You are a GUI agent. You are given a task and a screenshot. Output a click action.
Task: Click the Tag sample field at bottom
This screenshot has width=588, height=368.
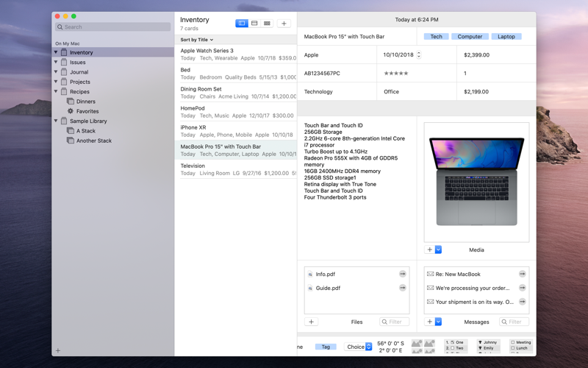click(326, 347)
